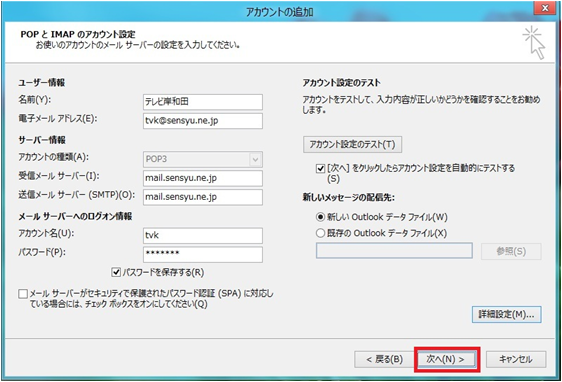This screenshot has width=562, height=382.
Task: Select 既存の Outlook データ ファイル radio
Action: [320, 233]
